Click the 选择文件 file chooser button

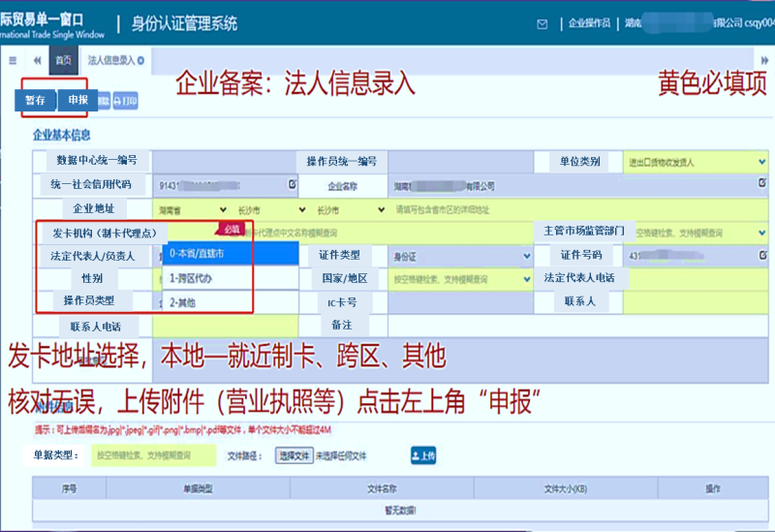[294, 455]
